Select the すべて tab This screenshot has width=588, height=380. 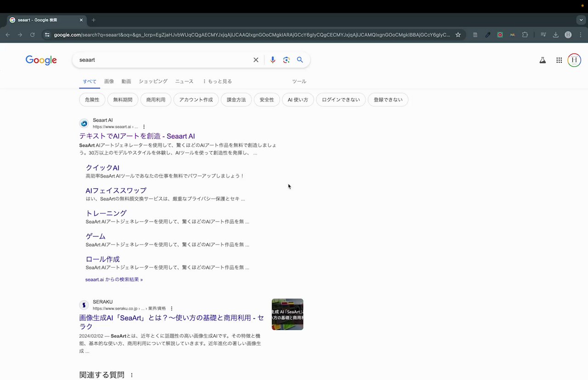pyautogui.click(x=90, y=81)
